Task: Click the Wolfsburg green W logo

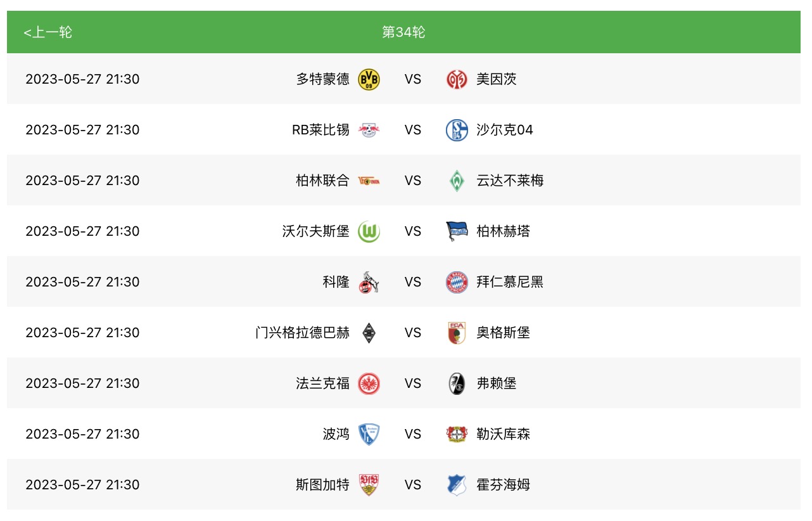Action: tap(369, 231)
